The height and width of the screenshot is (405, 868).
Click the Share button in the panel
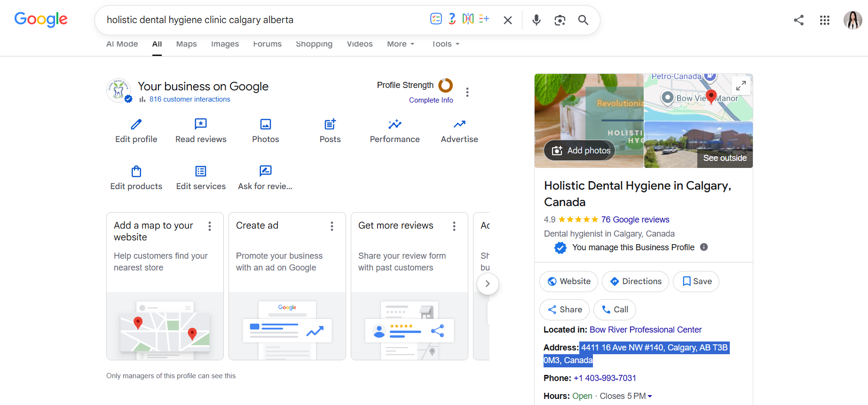coord(564,310)
